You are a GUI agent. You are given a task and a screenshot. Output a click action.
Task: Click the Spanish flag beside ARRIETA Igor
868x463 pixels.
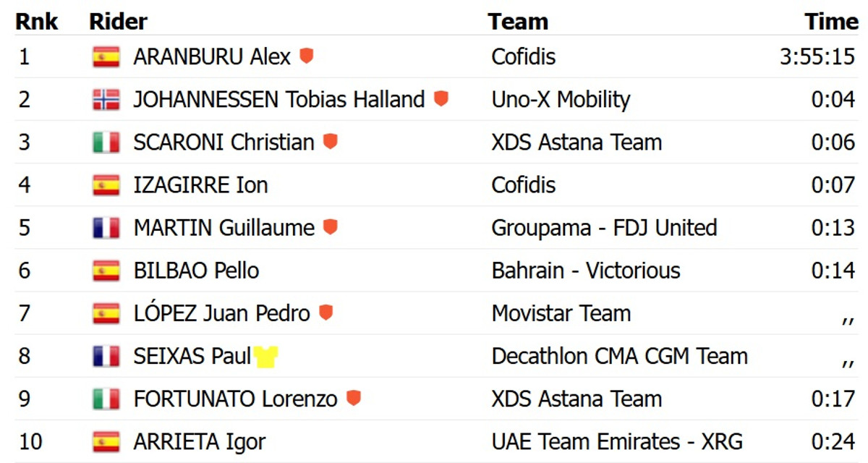coord(106,441)
